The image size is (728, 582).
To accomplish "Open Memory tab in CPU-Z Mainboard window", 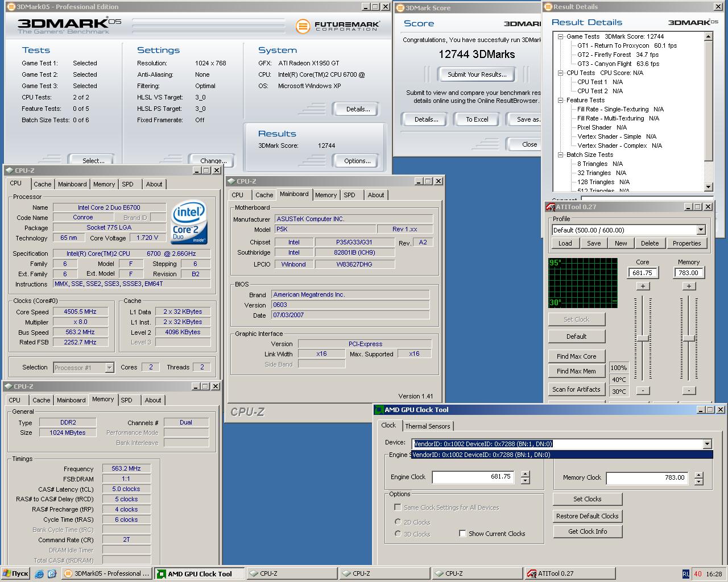I will pos(326,195).
